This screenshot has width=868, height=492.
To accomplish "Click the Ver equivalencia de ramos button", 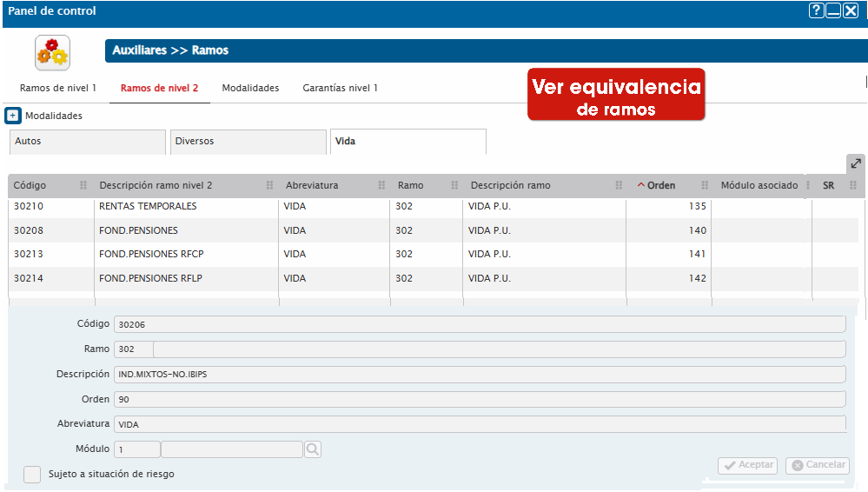I will pyautogui.click(x=616, y=95).
